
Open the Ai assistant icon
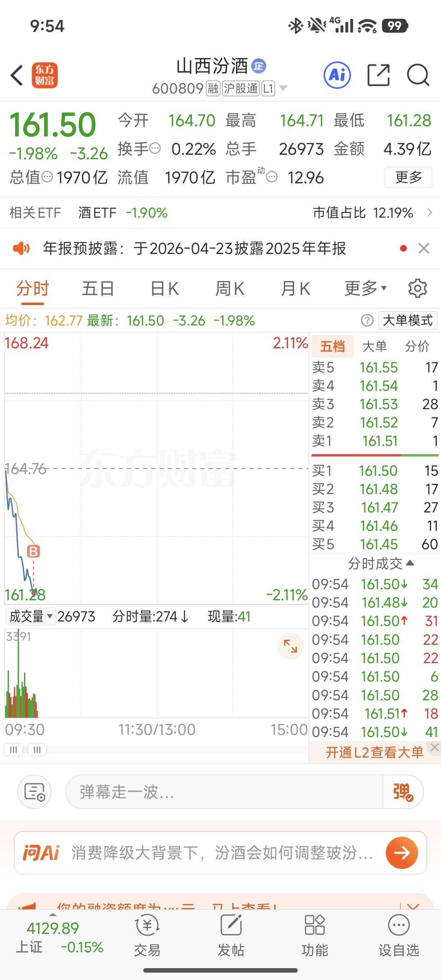[x=337, y=75]
